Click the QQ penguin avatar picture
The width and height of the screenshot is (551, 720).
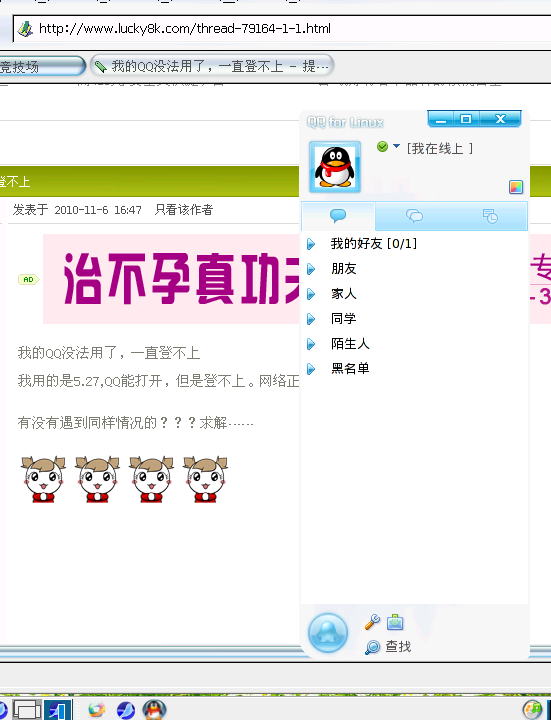click(335, 167)
